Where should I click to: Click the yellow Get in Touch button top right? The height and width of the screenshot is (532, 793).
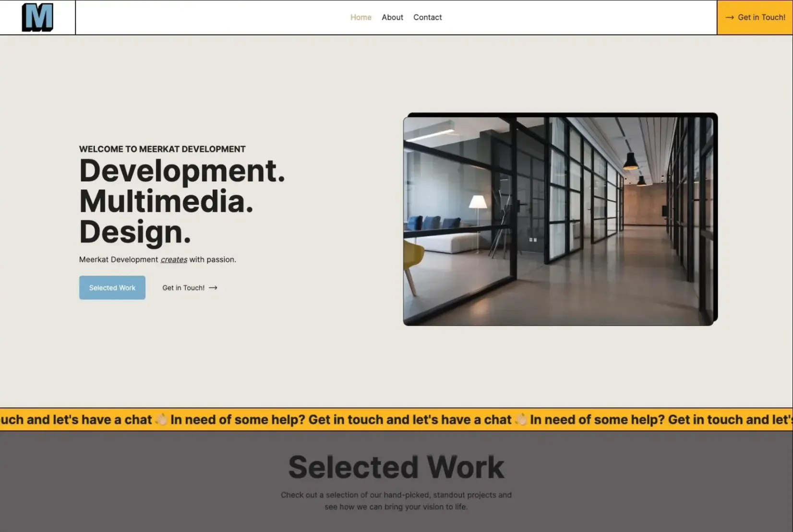point(755,17)
